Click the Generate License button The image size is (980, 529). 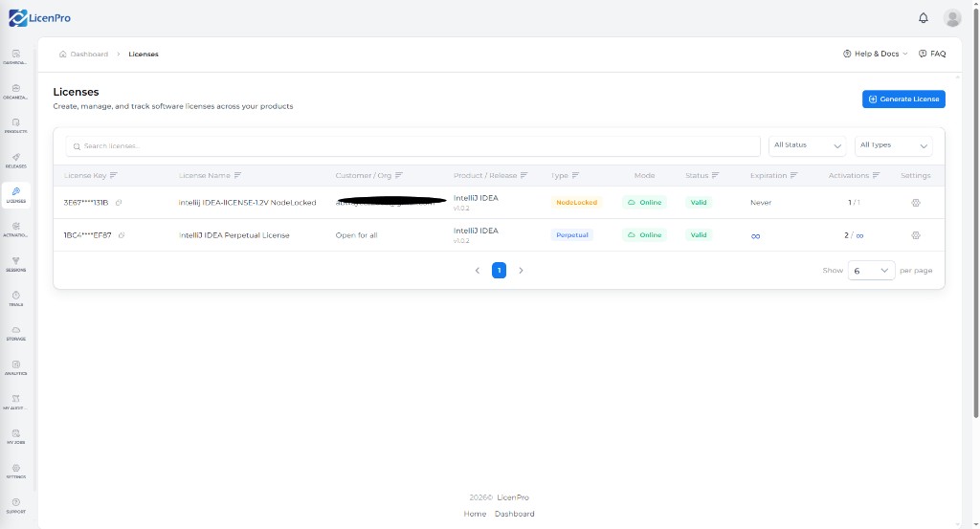click(903, 99)
